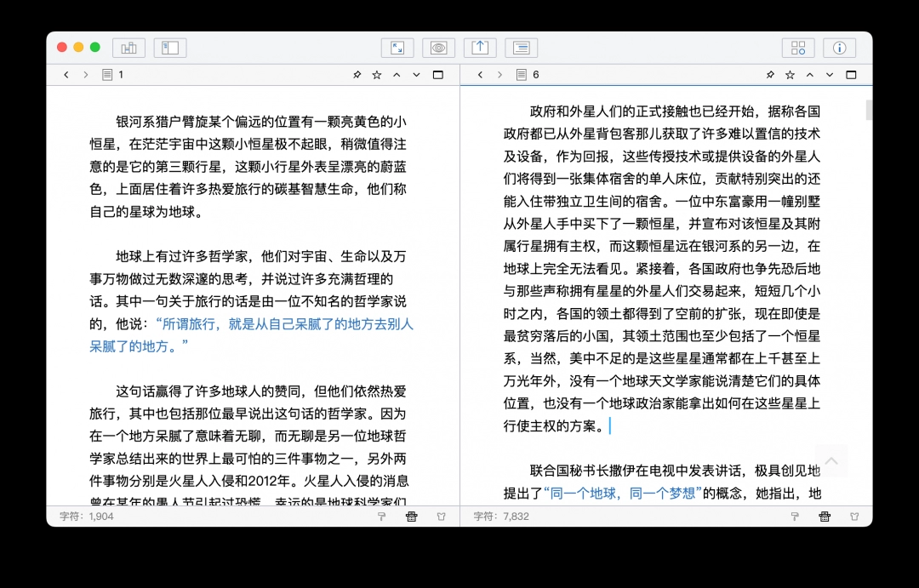
Task: Toggle the eye focus mode button
Action: [438, 48]
